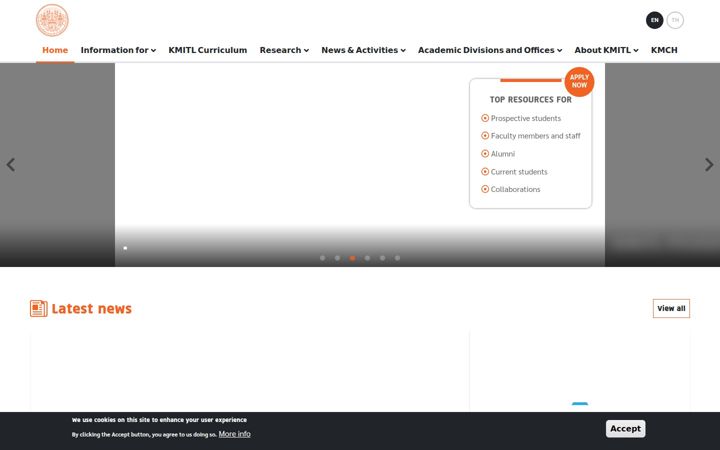Select the active third slide dot
Image resolution: width=720 pixels, height=450 pixels.
(352, 258)
